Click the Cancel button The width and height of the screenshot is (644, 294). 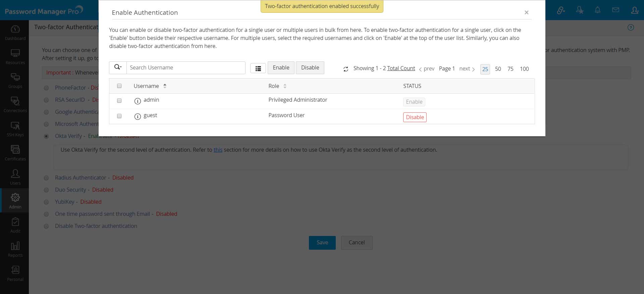357,243
